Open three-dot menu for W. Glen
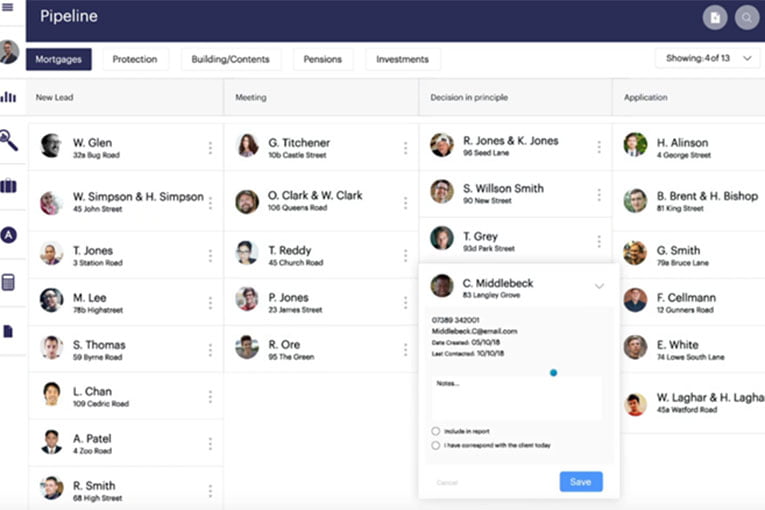 coord(210,148)
